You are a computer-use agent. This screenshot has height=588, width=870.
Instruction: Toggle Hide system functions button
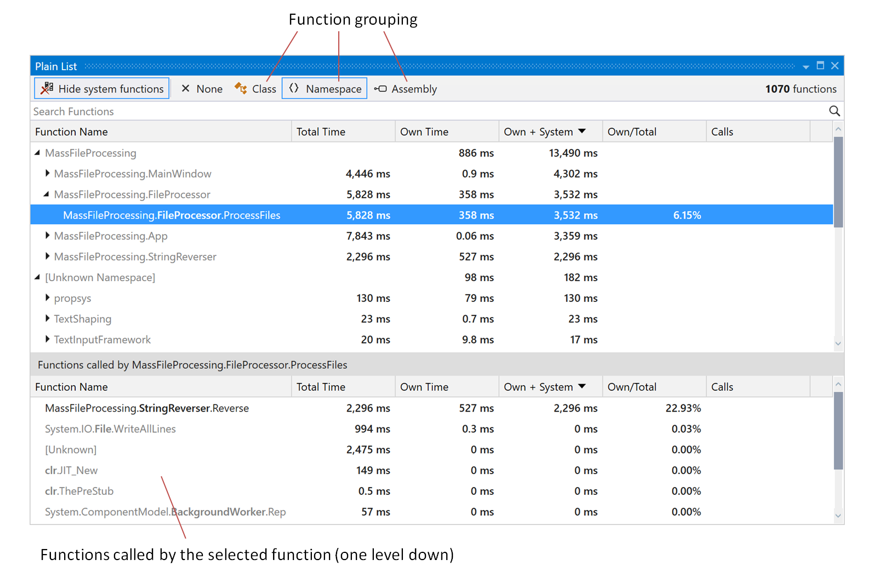tap(102, 89)
